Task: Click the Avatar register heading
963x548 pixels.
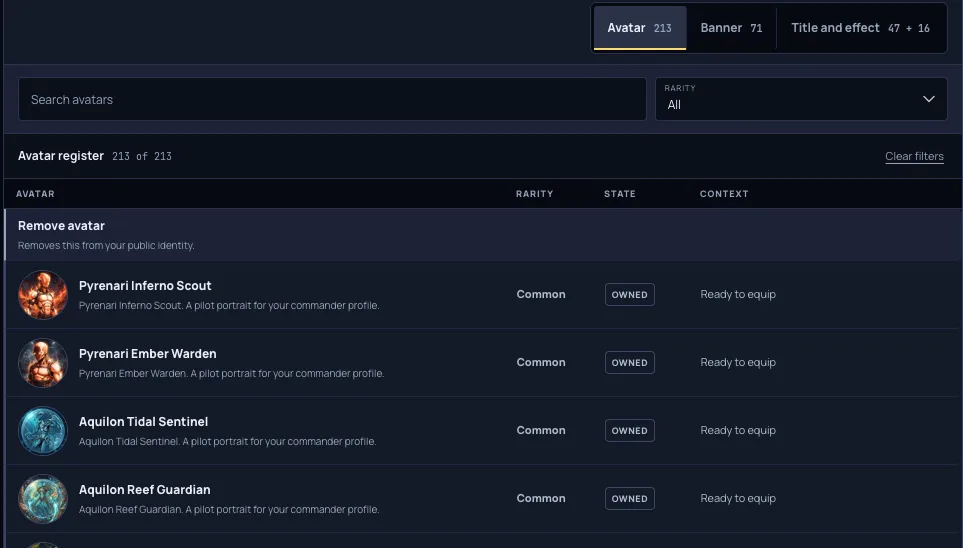Action: click(61, 156)
